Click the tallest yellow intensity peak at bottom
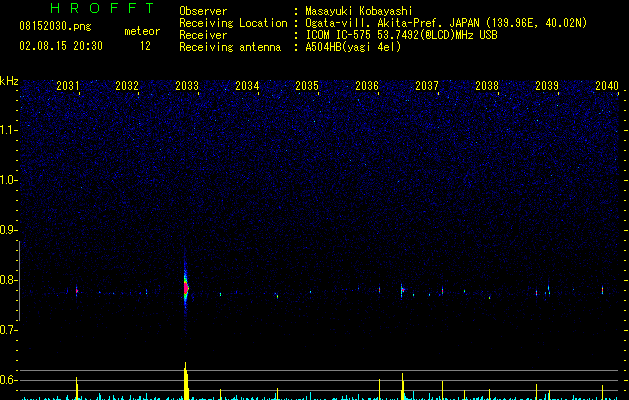Viewport: 629px width, 400px height. pyautogui.click(x=186, y=381)
